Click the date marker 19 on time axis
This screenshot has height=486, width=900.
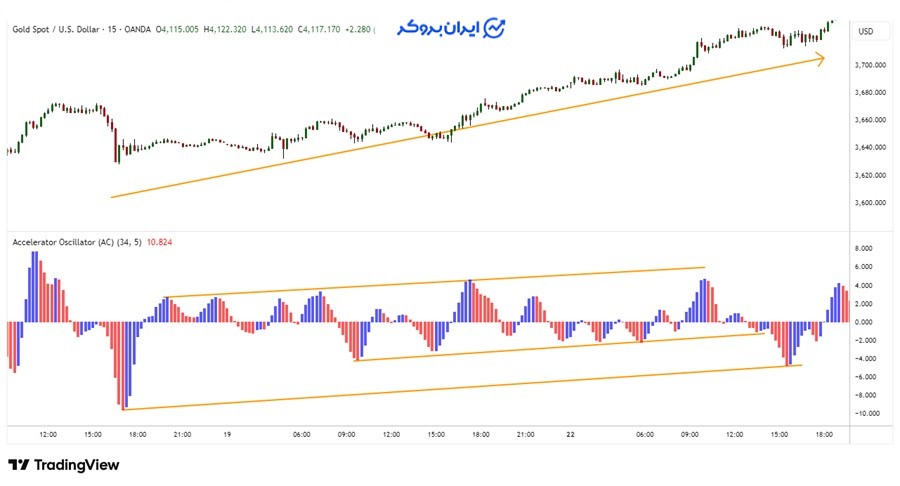point(228,435)
